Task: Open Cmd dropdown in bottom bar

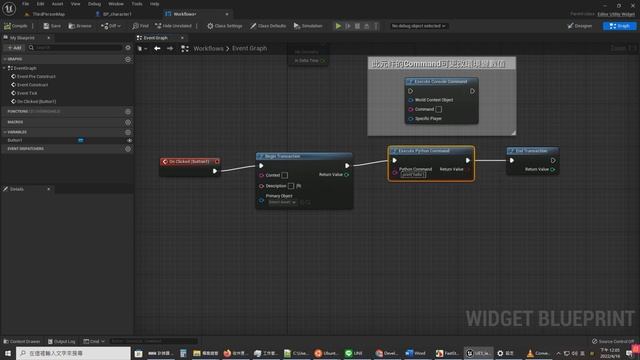Action: (94, 341)
